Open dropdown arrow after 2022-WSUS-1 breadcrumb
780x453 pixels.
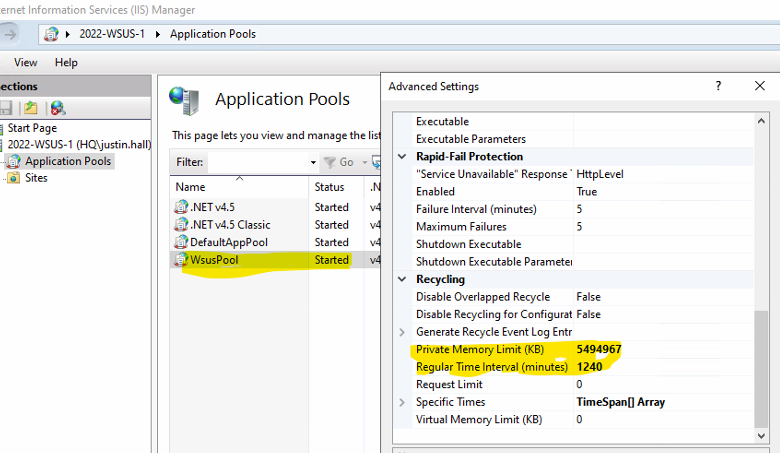tap(158, 34)
